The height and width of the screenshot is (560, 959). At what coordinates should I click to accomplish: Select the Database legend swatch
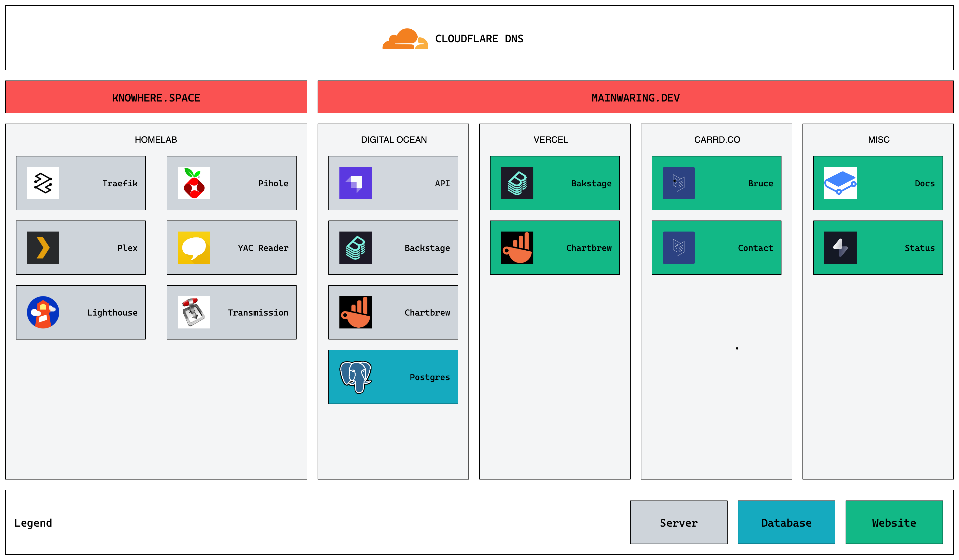click(786, 522)
